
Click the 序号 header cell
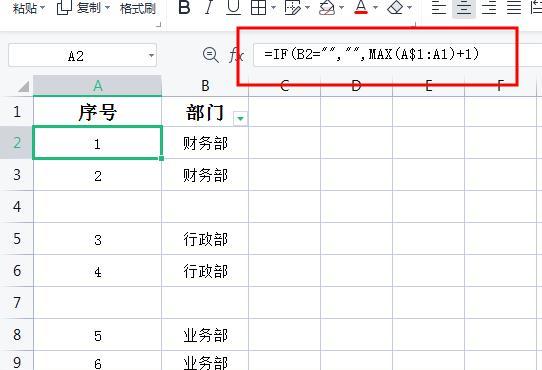[97, 112]
